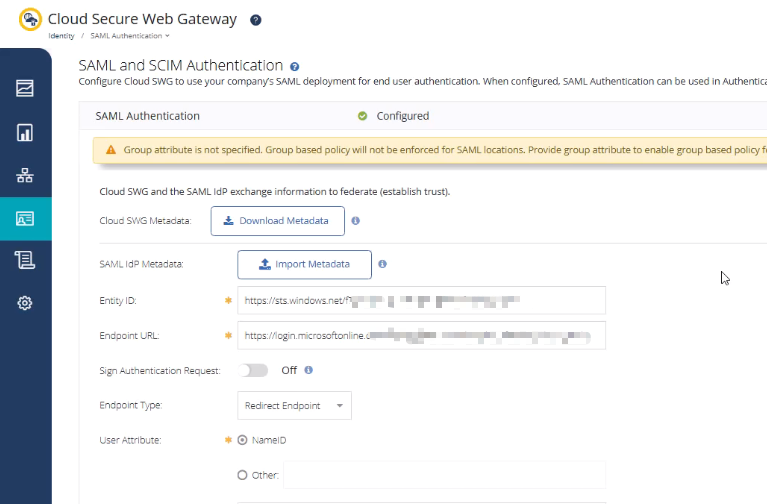This screenshot has height=504, width=767.
Task: Open the network hierarchy sidebar icon
Action: point(25,175)
